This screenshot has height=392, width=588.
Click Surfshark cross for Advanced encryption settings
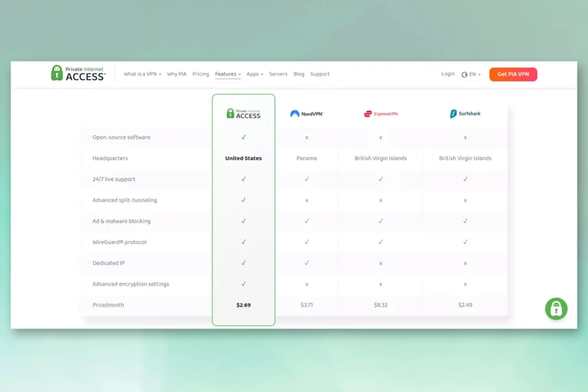[x=465, y=285]
